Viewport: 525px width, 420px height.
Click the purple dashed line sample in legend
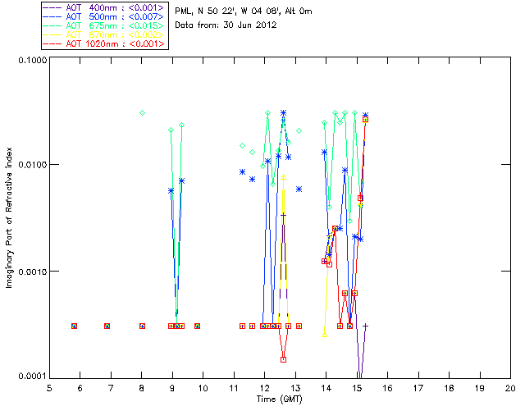52,7
